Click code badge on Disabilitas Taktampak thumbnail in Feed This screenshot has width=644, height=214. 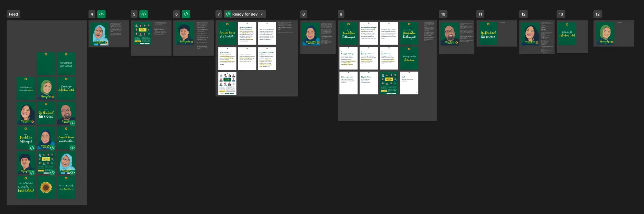[32, 148]
